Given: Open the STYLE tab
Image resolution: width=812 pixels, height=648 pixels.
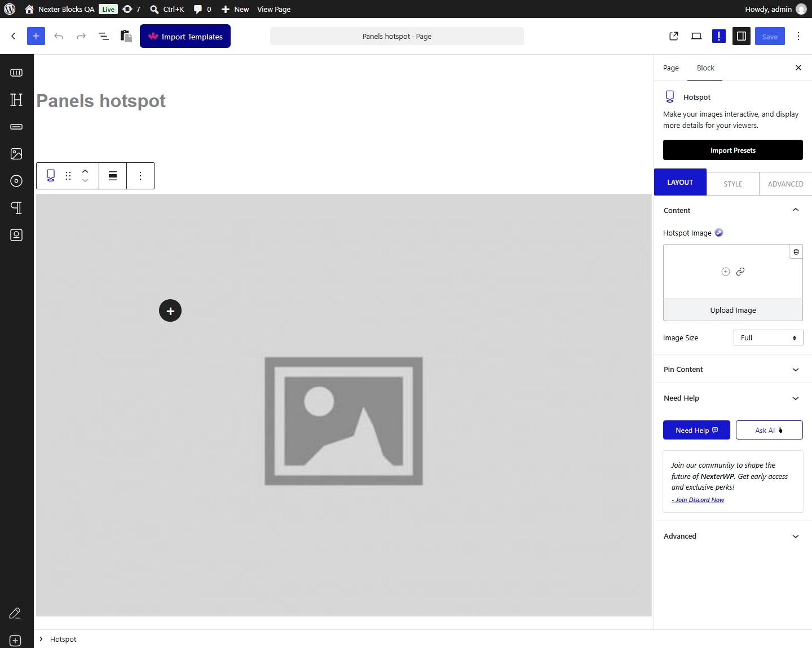Looking at the screenshot, I should [733, 184].
